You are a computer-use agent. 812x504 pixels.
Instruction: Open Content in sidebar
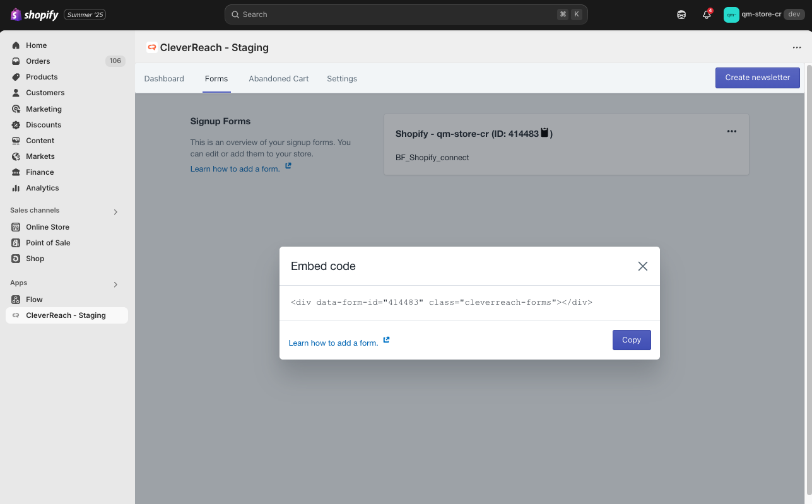click(40, 141)
